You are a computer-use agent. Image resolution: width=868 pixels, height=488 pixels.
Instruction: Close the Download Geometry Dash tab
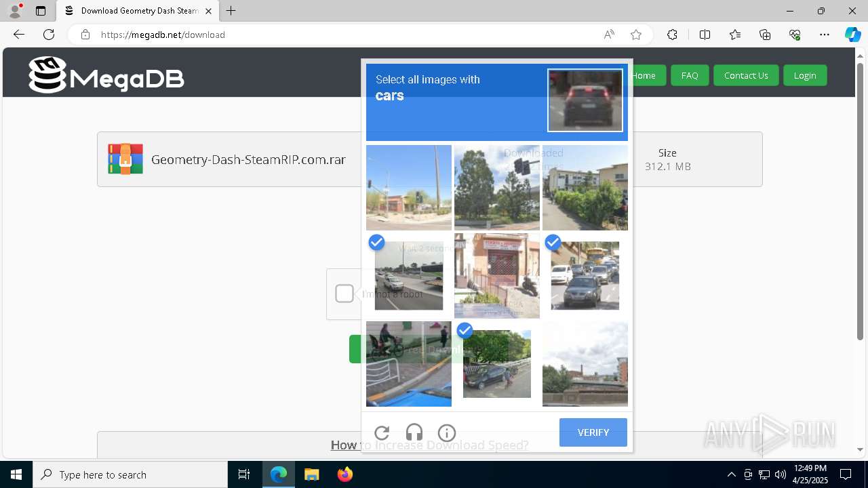(x=208, y=11)
